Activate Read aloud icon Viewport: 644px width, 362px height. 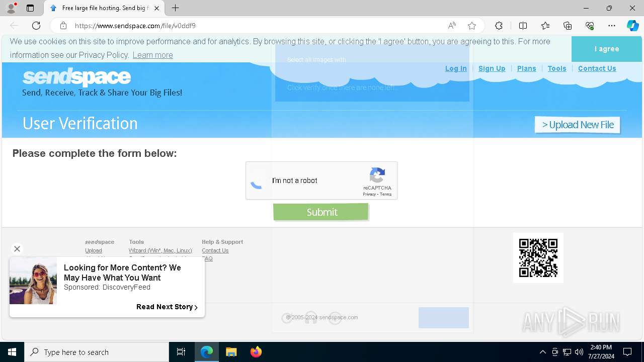(x=452, y=26)
